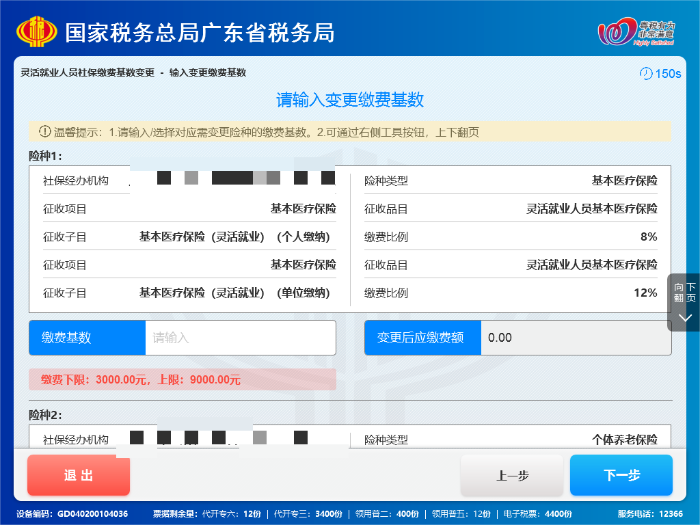This screenshot has height=525, width=700.
Task: Click the 社保经办机构 label in 险种2
Action: 76,440
